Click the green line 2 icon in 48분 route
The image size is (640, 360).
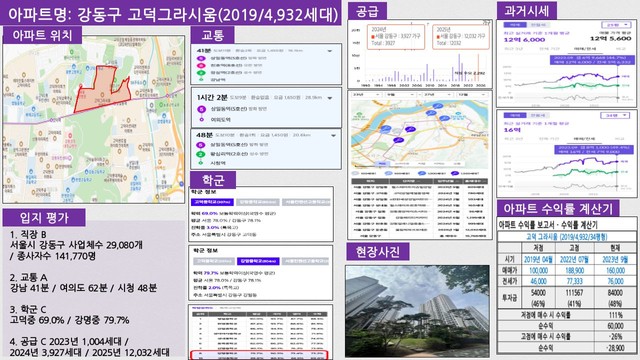click(x=200, y=154)
